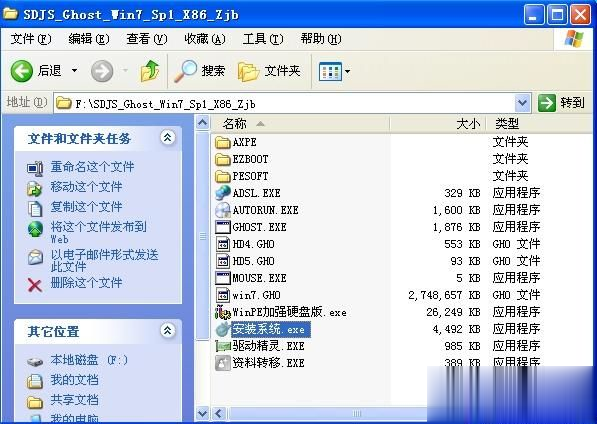Click the Windows flag logo
This screenshot has width=597, height=424.
click(x=574, y=39)
